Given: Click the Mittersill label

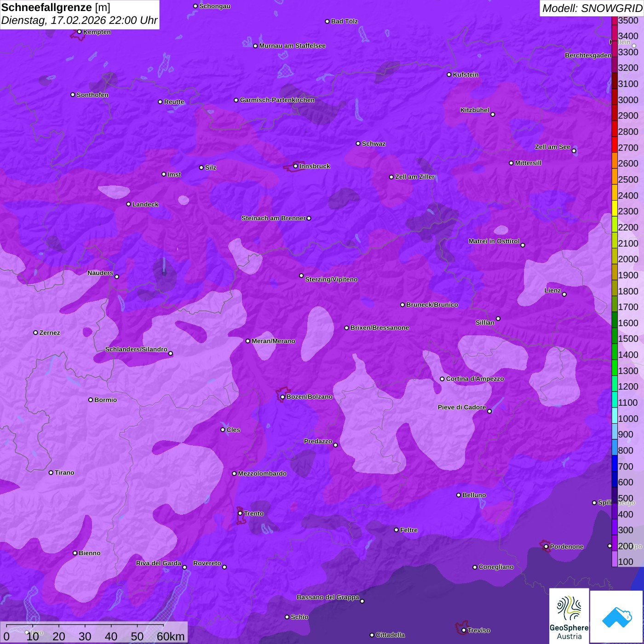Looking at the screenshot, I should 528,163.
